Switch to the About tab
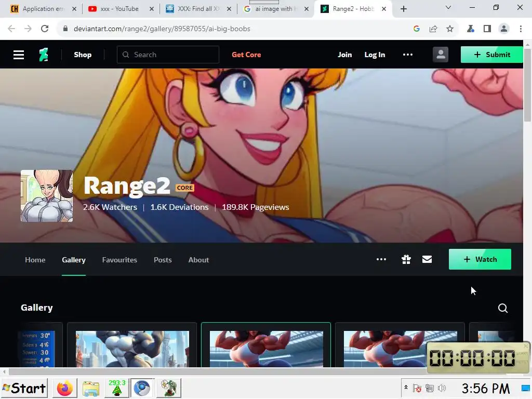This screenshot has width=532, height=399. pyautogui.click(x=198, y=260)
